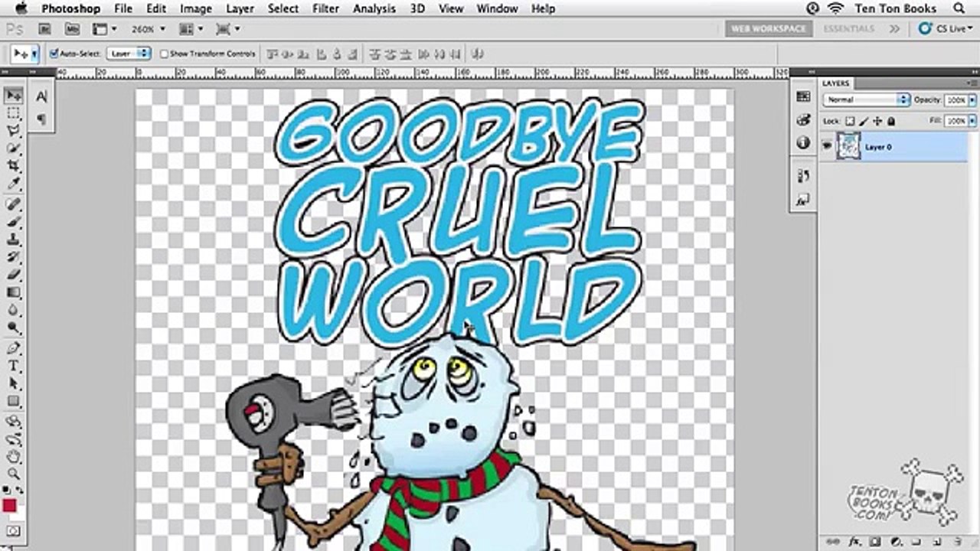The width and height of the screenshot is (980, 551).
Task: Select the Rectangular Marquee tool
Action: click(14, 113)
